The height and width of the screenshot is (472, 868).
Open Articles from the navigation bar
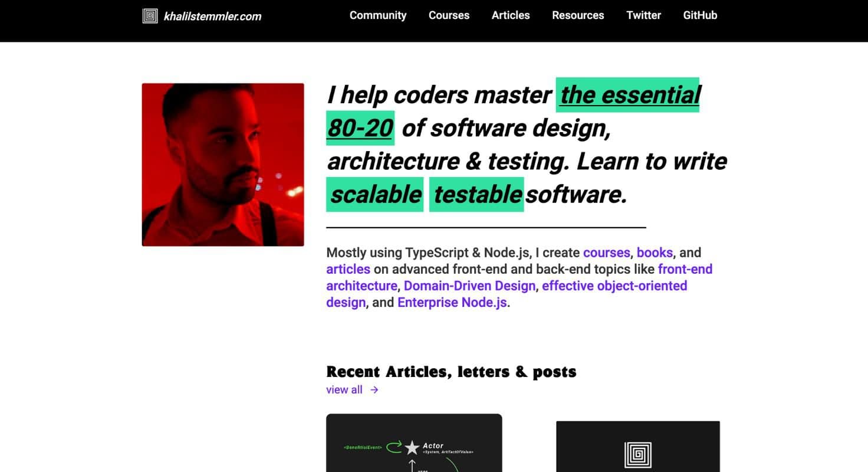tap(511, 15)
